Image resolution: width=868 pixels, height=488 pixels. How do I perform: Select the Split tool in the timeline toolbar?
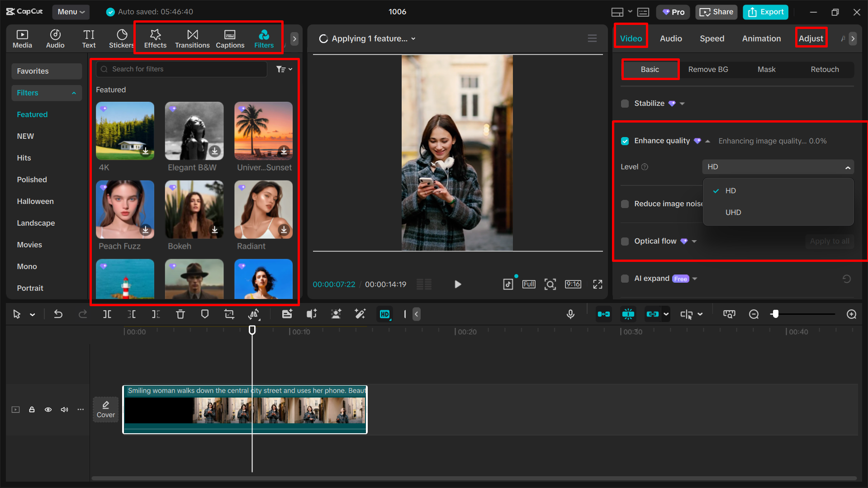107,314
